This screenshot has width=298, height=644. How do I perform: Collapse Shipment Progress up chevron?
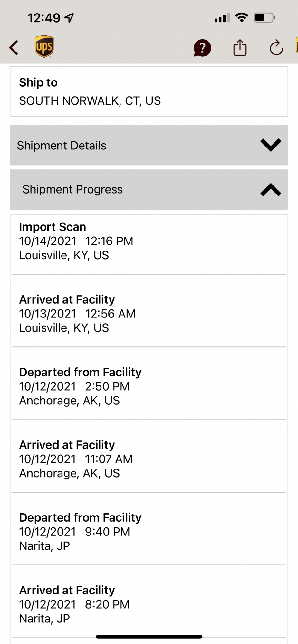pos(271,190)
